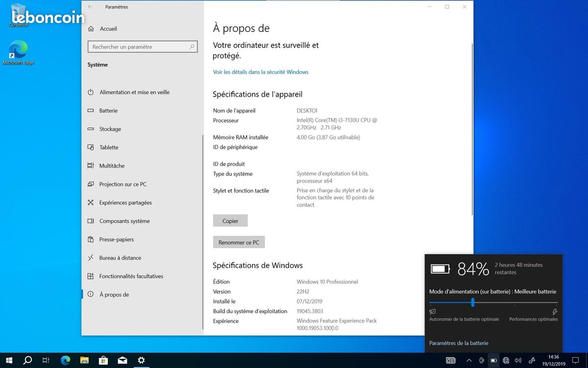Open Composants système page
Image resolution: width=588 pixels, height=368 pixels.
tap(124, 221)
